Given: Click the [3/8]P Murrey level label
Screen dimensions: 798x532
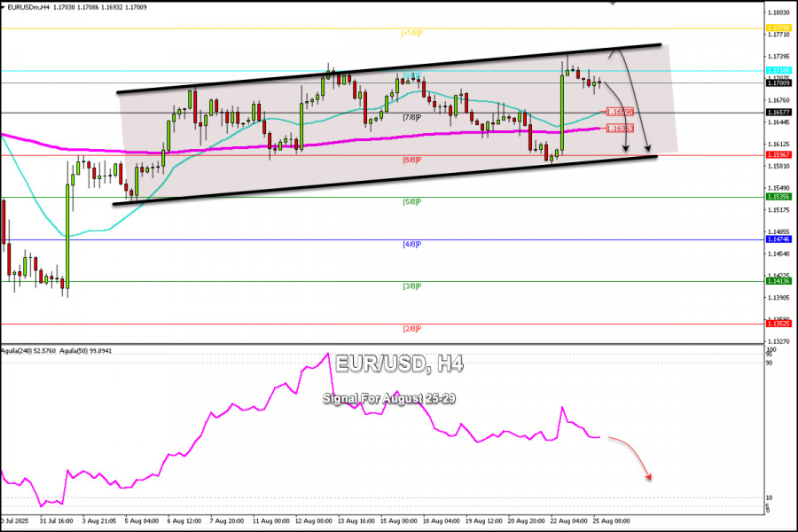Looking at the screenshot, I should click(x=412, y=286).
